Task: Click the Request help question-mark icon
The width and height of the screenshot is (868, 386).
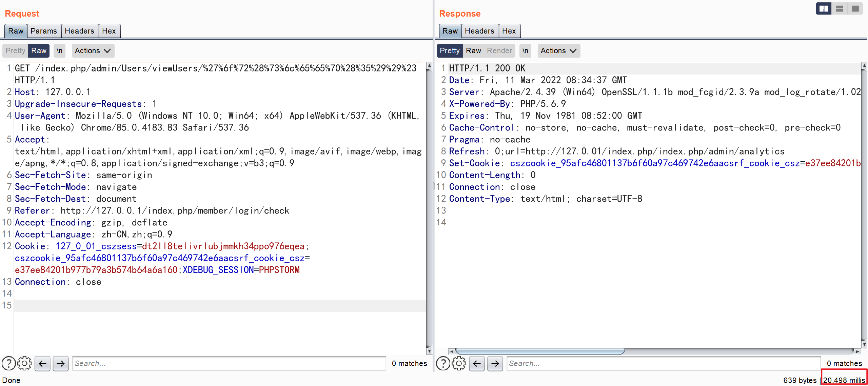Action: pos(9,363)
